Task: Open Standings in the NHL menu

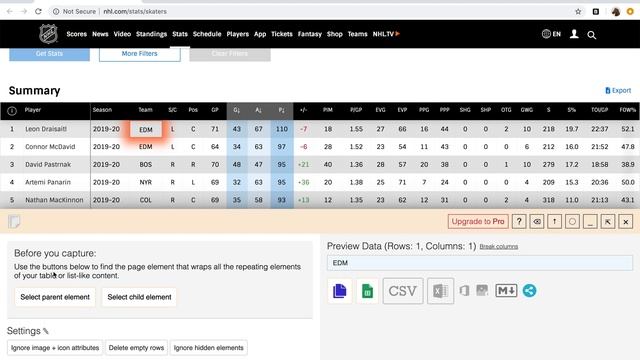Action: coord(151,34)
